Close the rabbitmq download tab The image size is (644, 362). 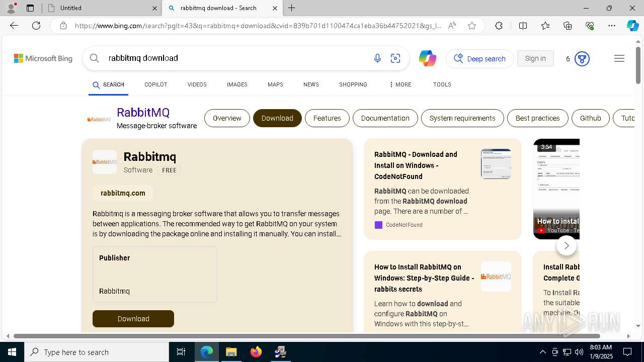pyautogui.click(x=275, y=8)
